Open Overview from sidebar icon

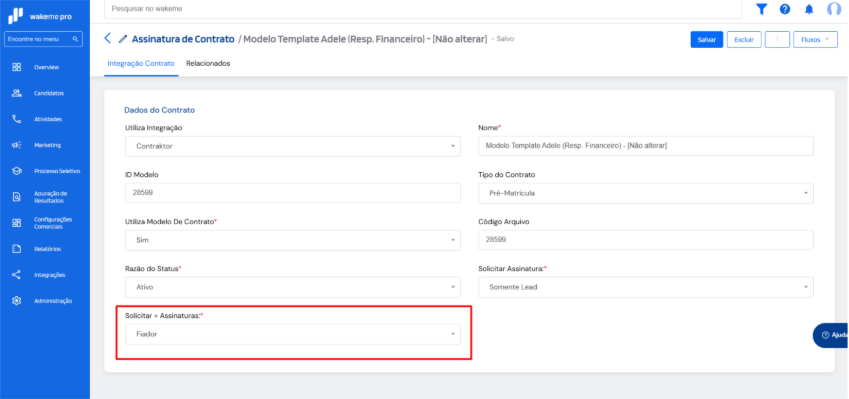pos(17,67)
